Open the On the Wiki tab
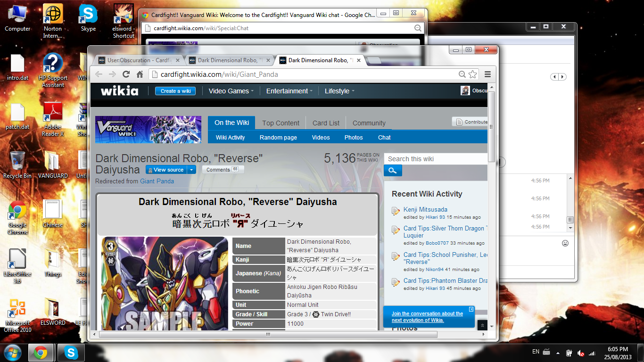644x362 pixels. (x=231, y=123)
